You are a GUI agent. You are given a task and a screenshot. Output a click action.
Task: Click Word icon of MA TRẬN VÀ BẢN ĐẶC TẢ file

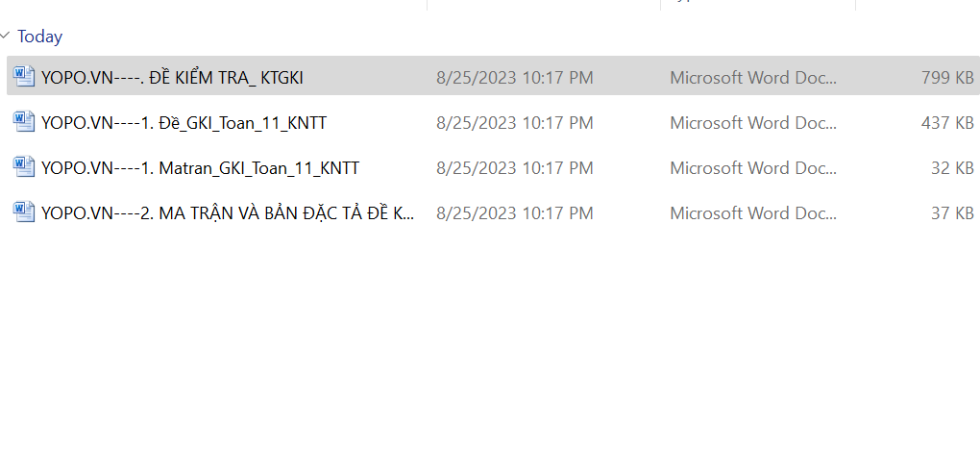24,212
